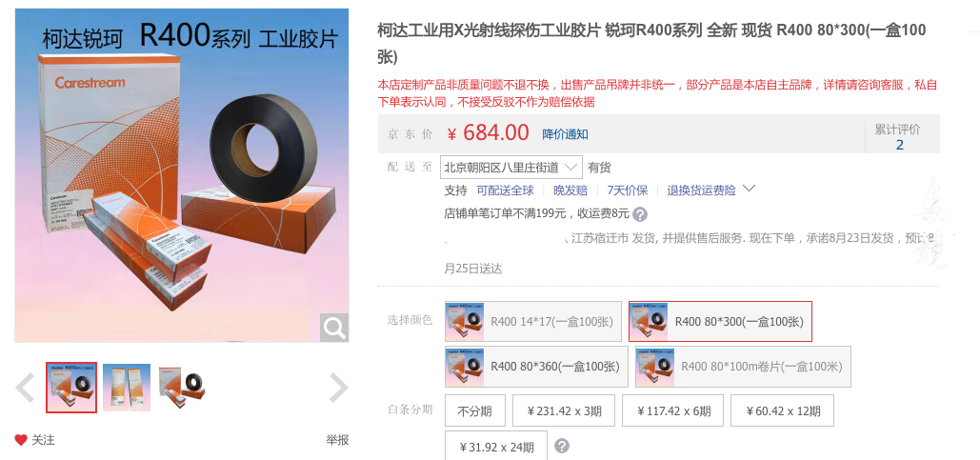Click the 举报 report link
Screen dimensions: 980x460
click(x=337, y=440)
